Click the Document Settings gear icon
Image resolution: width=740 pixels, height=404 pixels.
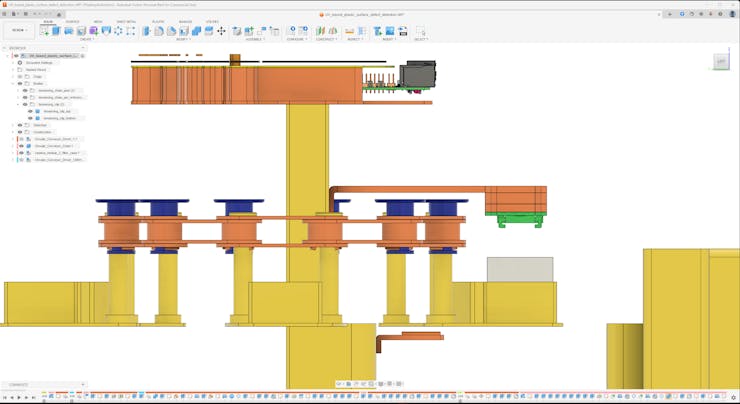(21, 62)
